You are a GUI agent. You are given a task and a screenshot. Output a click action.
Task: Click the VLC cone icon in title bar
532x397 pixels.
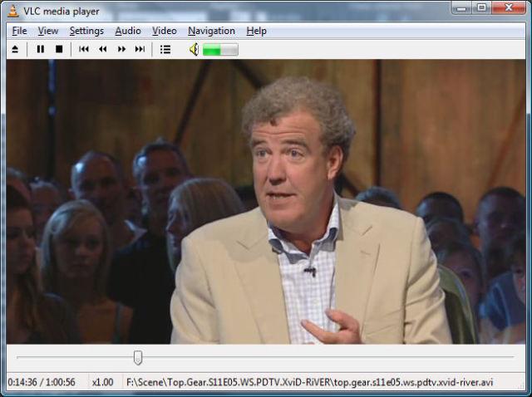click(x=13, y=11)
